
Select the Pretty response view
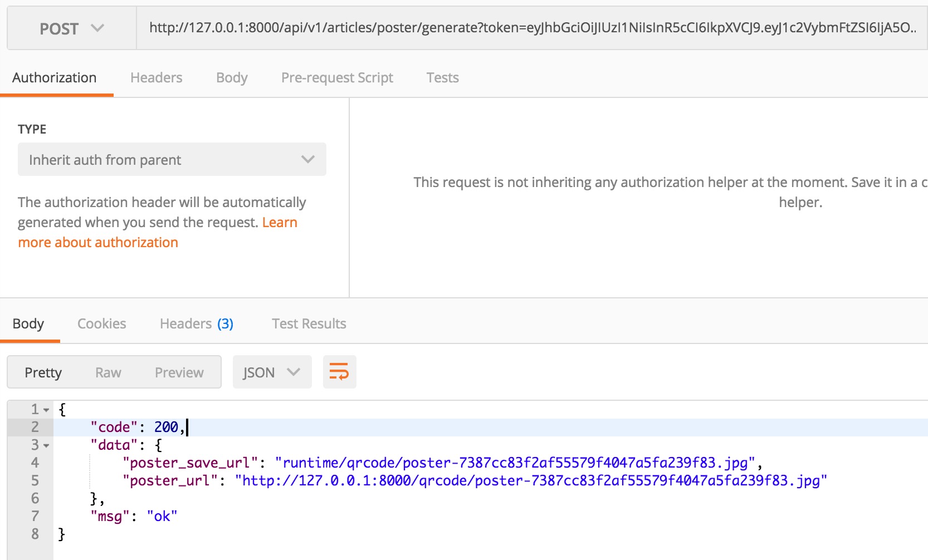pos(43,372)
